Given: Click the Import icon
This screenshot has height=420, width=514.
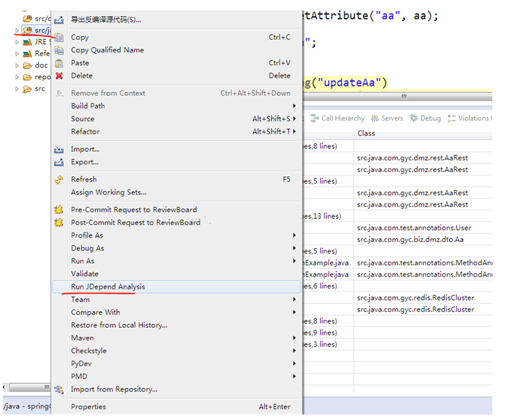Looking at the screenshot, I should [59, 150].
